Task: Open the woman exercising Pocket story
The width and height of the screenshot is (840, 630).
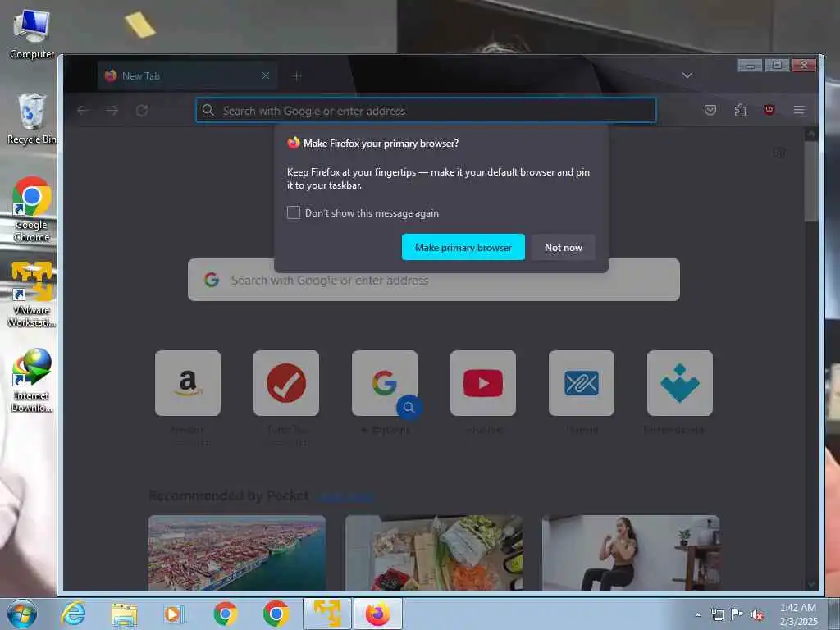Action: click(631, 553)
